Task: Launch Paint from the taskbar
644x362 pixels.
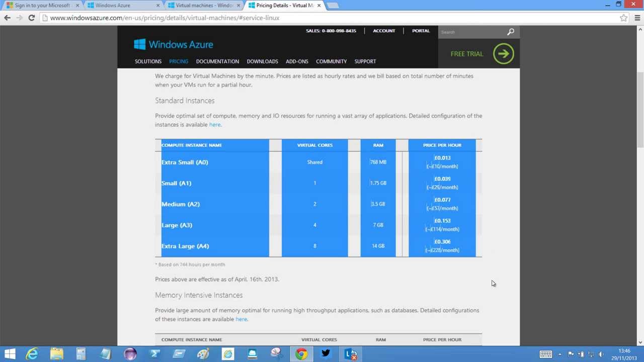Action: (x=203, y=354)
